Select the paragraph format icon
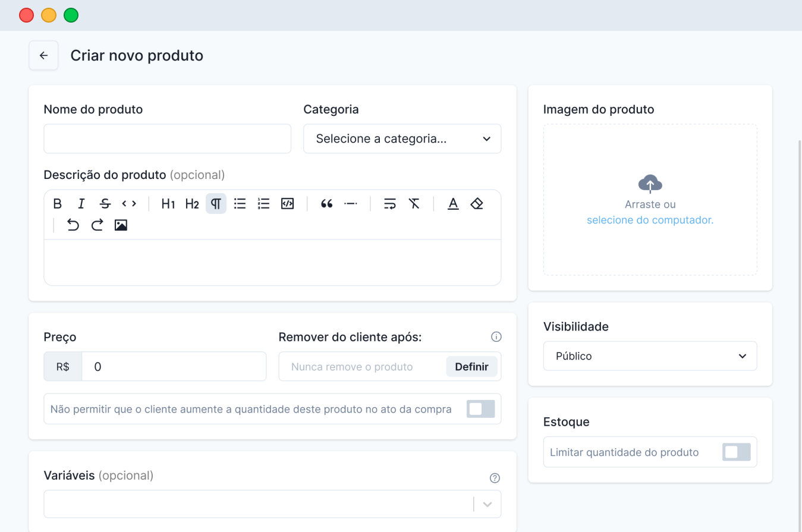The height and width of the screenshot is (532, 802). click(x=216, y=204)
